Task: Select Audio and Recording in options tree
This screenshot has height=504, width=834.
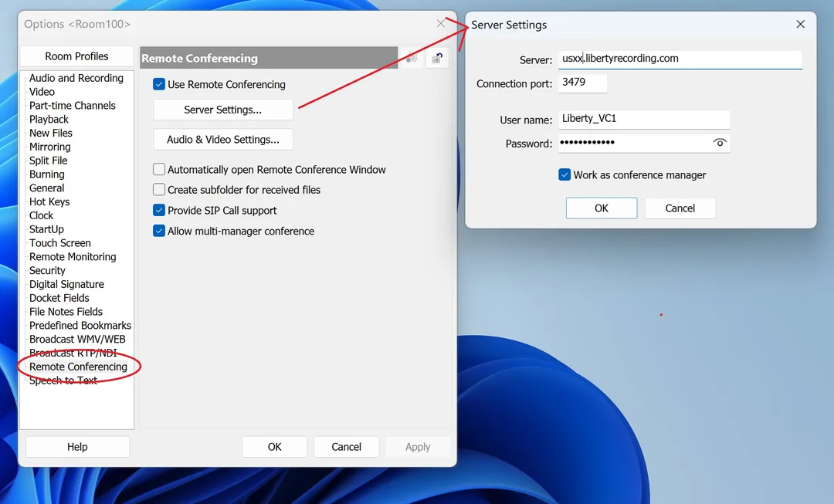Action: pyautogui.click(x=76, y=78)
